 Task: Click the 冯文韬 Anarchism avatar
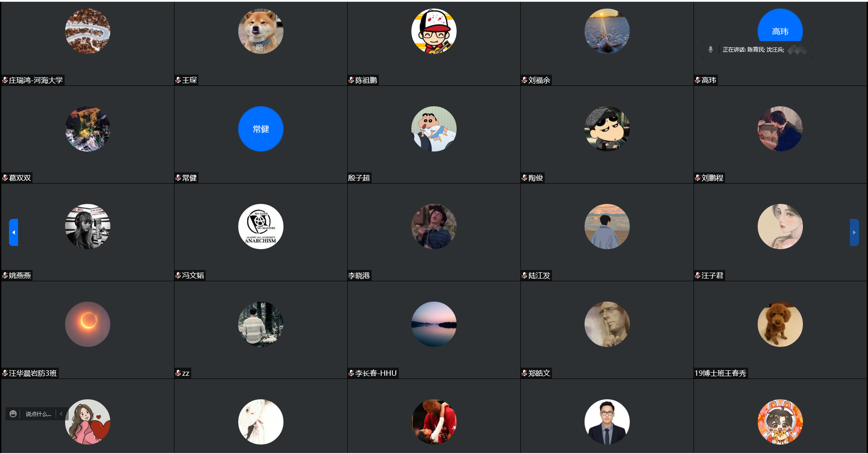(261, 227)
